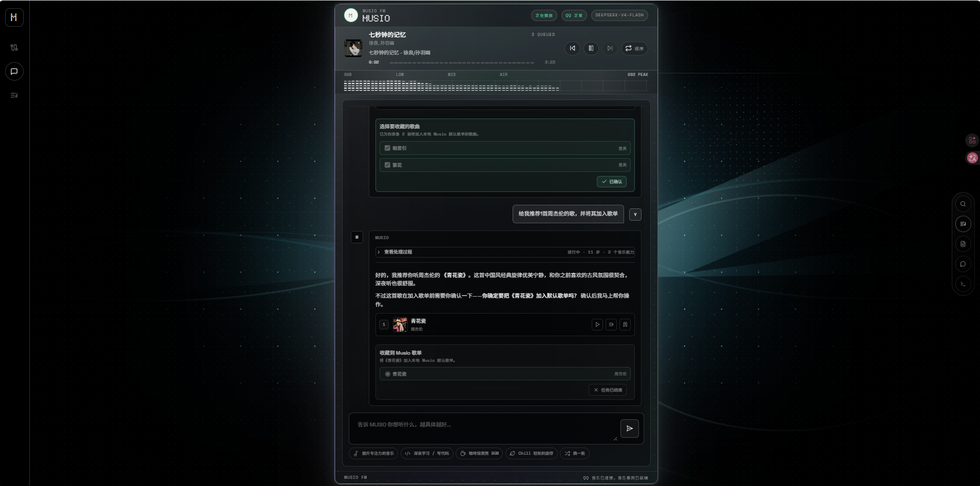Screen dimensions: 980x486
Task: Toggle the 繁花 song checkbox
Action: point(387,165)
